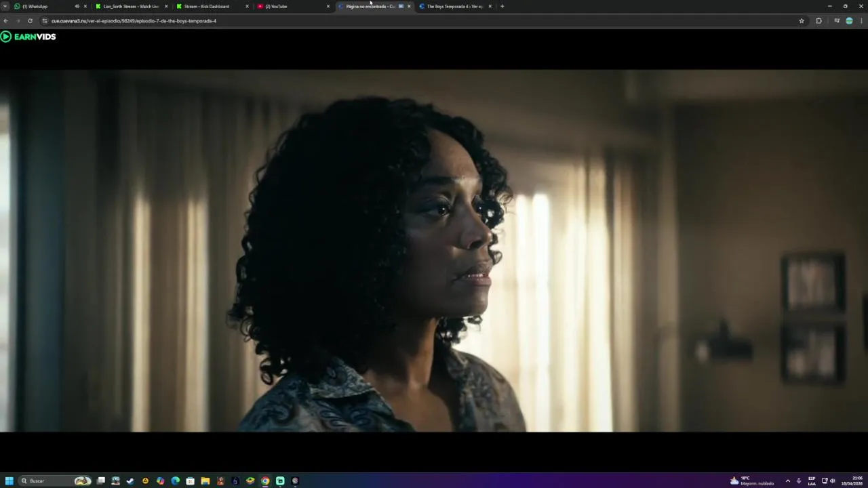Open the green Kick app taskbar icon
This screenshot has width=868, height=488.
[280, 481]
